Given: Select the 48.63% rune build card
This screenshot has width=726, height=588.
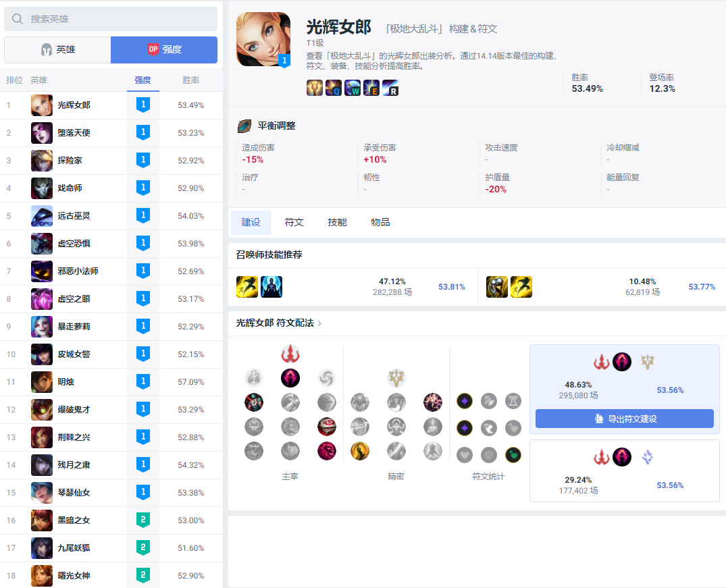Looking at the screenshot, I should [x=624, y=389].
